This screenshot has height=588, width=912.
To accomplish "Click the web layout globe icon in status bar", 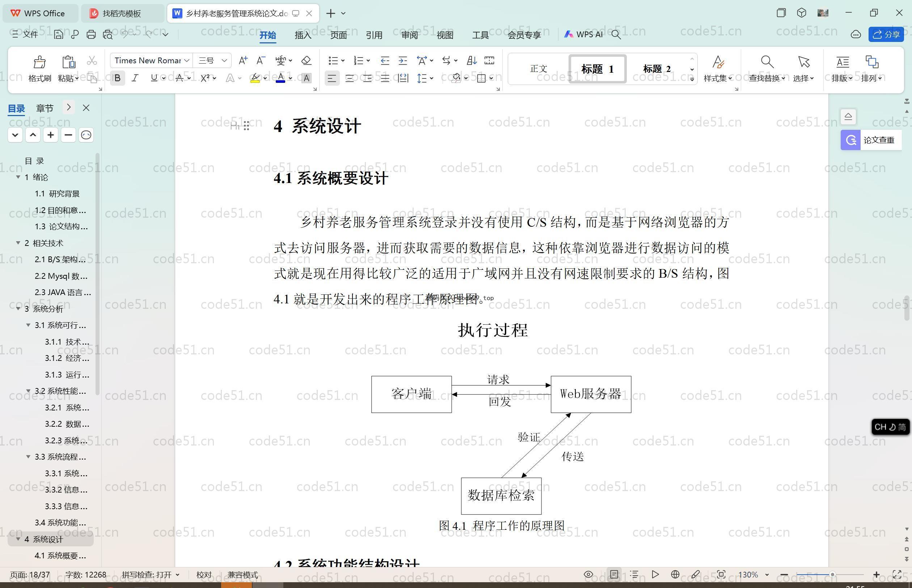I will (x=675, y=574).
